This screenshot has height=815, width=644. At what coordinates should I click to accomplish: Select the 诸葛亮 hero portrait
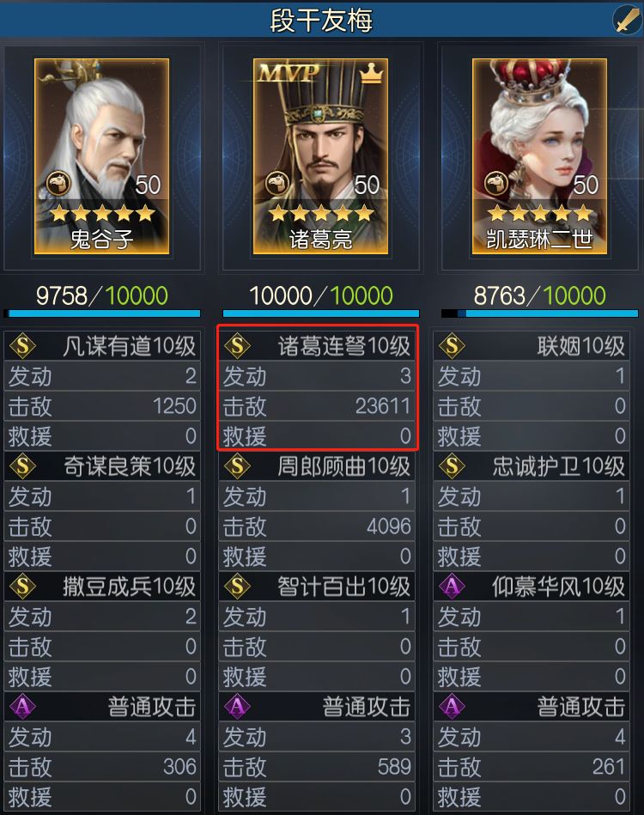(x=320, y=156)
